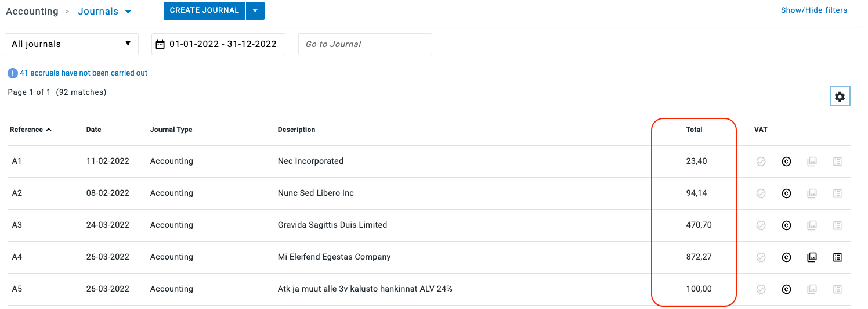The height and width of the screenshot is (309, 868).
Task: Toggle the VAT checkmark for journal A2
Action: coord(761,193)
